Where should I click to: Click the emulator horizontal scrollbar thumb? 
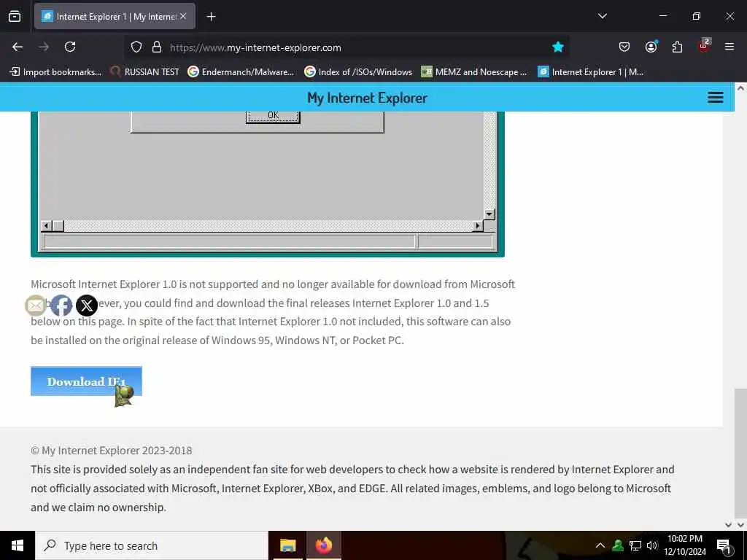click(x=58, y=226)
